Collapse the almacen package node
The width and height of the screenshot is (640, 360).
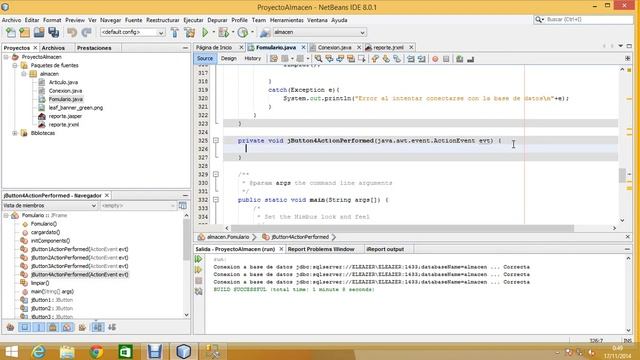(x=24, y=74)
